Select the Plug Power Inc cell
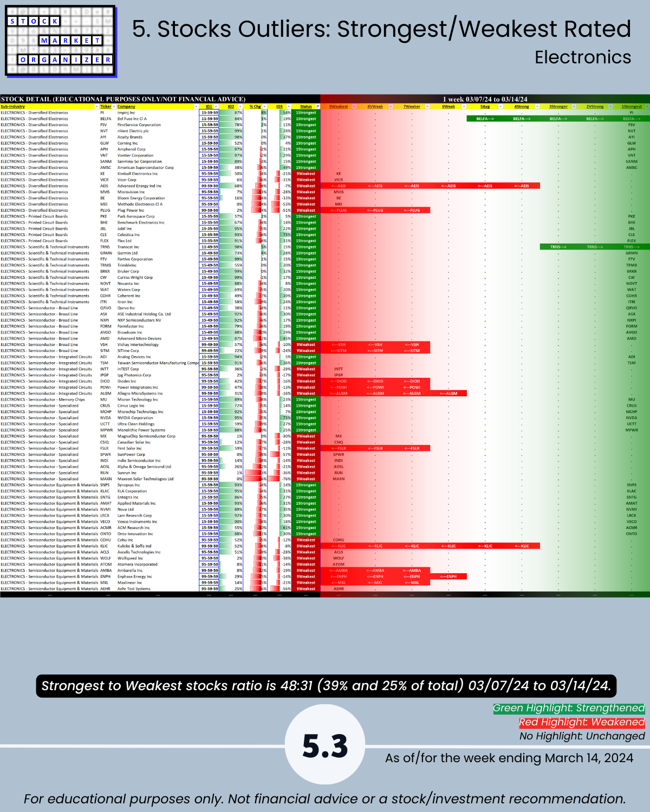The width and height of the screenshot is (650, 812). 157,211
